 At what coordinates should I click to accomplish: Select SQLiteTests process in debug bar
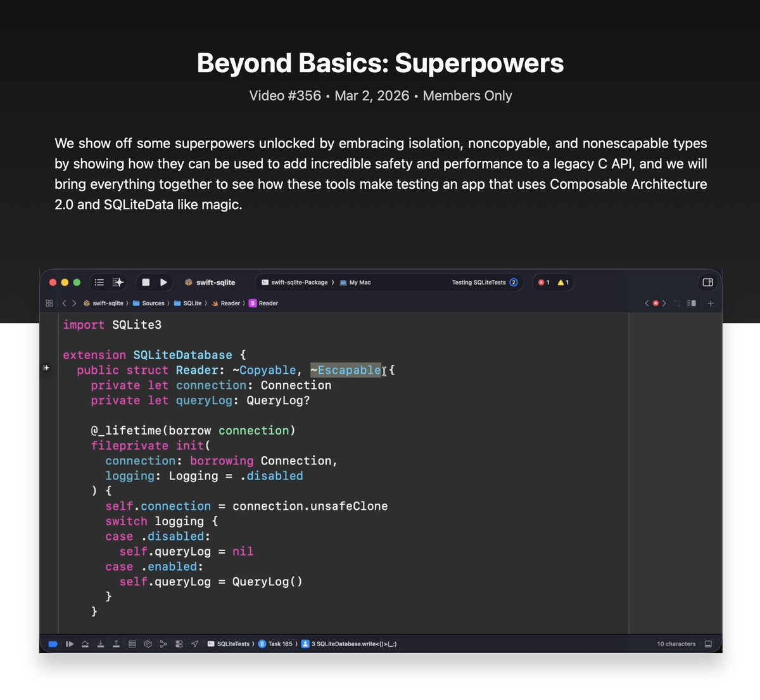(x=229, y=644)
